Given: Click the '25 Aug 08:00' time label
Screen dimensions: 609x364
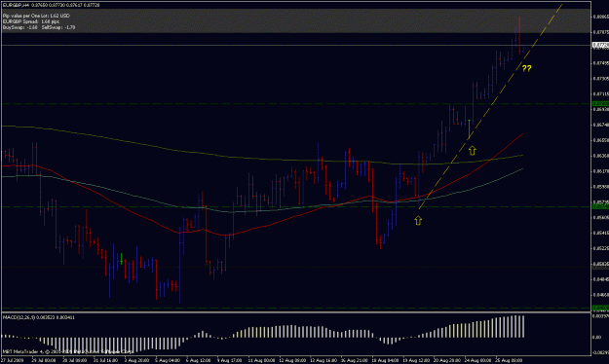Looking at the screenshot, I should [x=509, y=360].
